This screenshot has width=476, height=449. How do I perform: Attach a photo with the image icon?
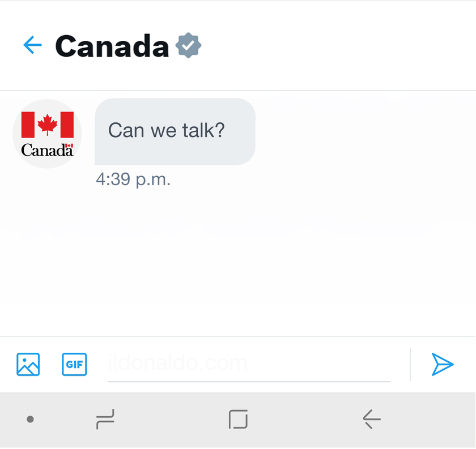[28, 364]
